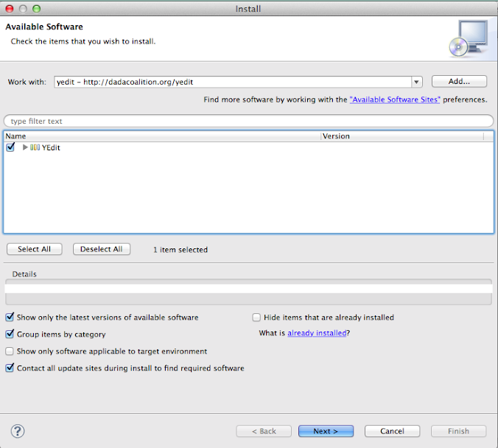This screenshot has height=448, width=498.
Task: Open the Available Software Sites link
Action: click(x=395, y=99)
